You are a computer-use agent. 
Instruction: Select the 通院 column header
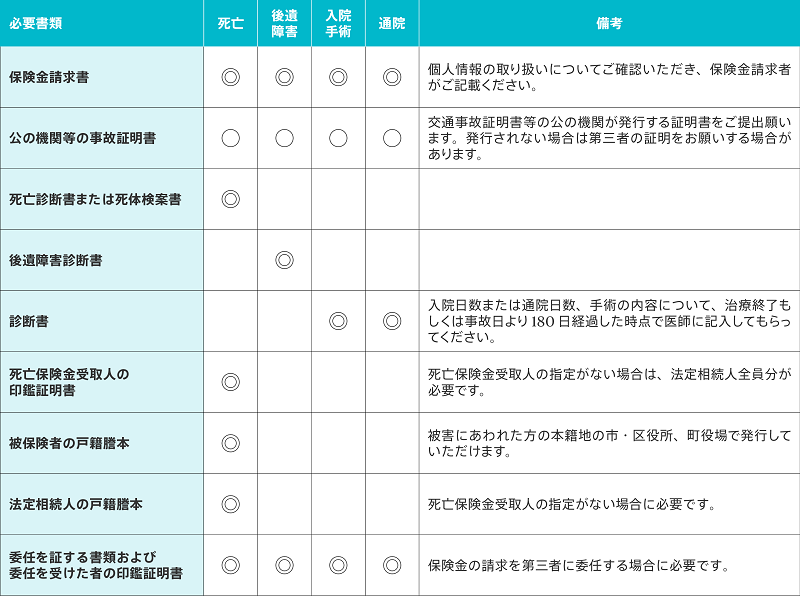click(392, 23)
